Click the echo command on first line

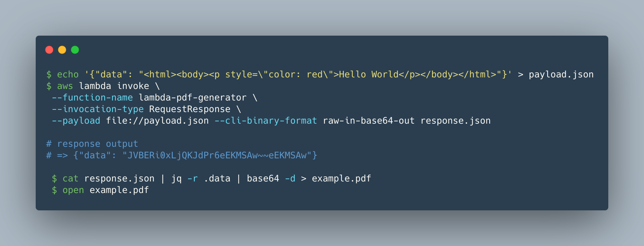[68, 75]
